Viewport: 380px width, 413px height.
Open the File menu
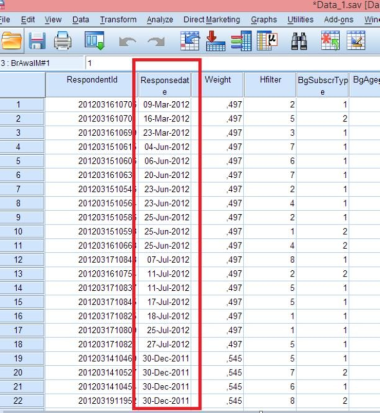pyautogui.click(x=5, y=20)
